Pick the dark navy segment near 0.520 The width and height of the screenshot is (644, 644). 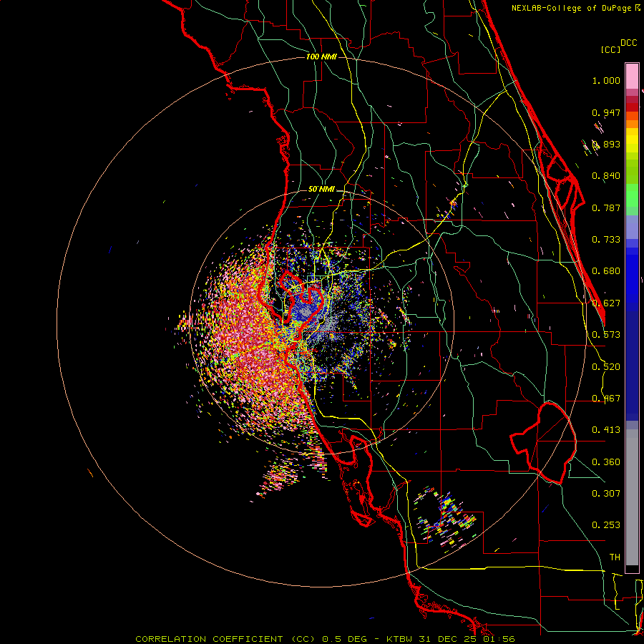point(632,361)
